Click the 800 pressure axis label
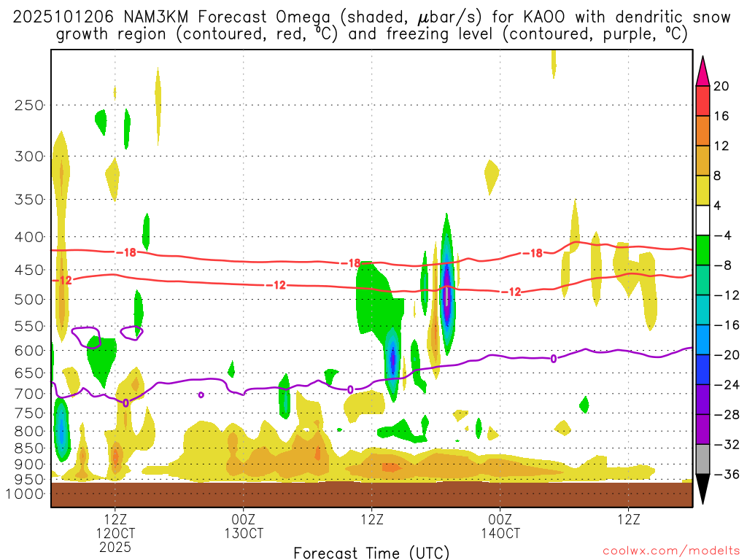Image resolution: width=747 pixels, height=560 pixels. 29,432
